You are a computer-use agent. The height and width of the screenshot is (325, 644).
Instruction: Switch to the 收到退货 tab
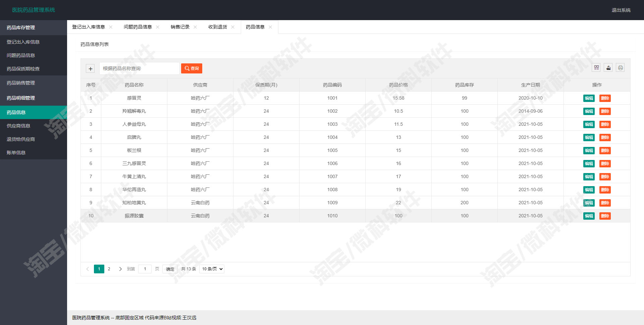(218, 27)
